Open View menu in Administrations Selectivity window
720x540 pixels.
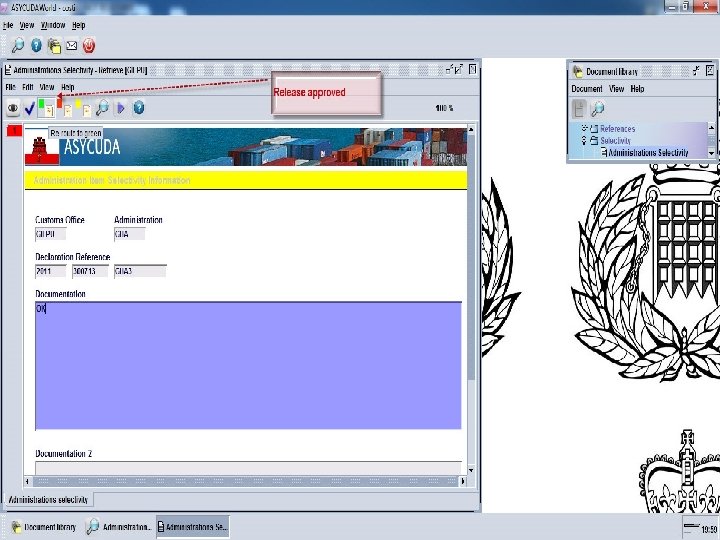(x=47, y=87)
